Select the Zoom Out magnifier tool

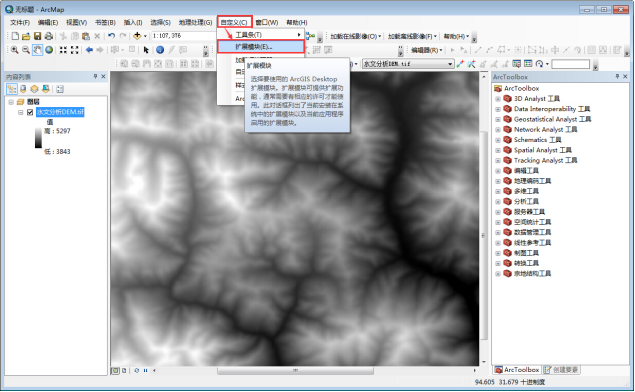tap(26, 50)
